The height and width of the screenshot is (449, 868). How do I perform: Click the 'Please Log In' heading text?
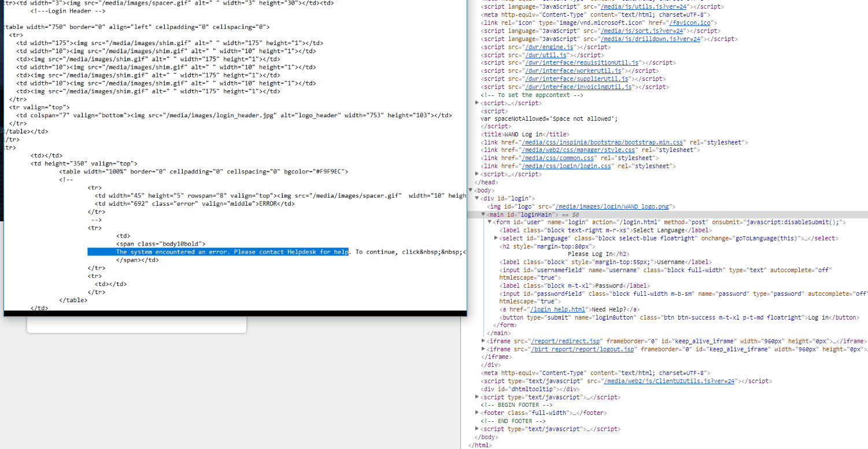coord(590,254)
